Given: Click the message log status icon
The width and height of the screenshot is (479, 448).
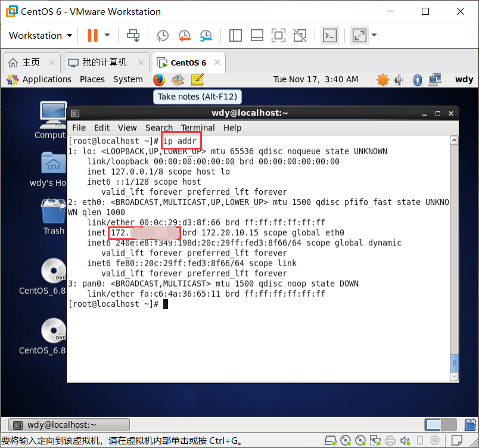Looking at the screenshot, I should [457, 440].
